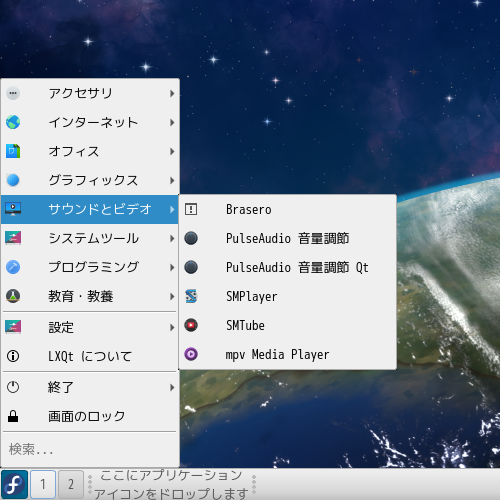Image resolution: width=500 pixels, height=500 pixels.
Task: Click the サウンドとビデオ monitor icon
Action: pos(13,209)
